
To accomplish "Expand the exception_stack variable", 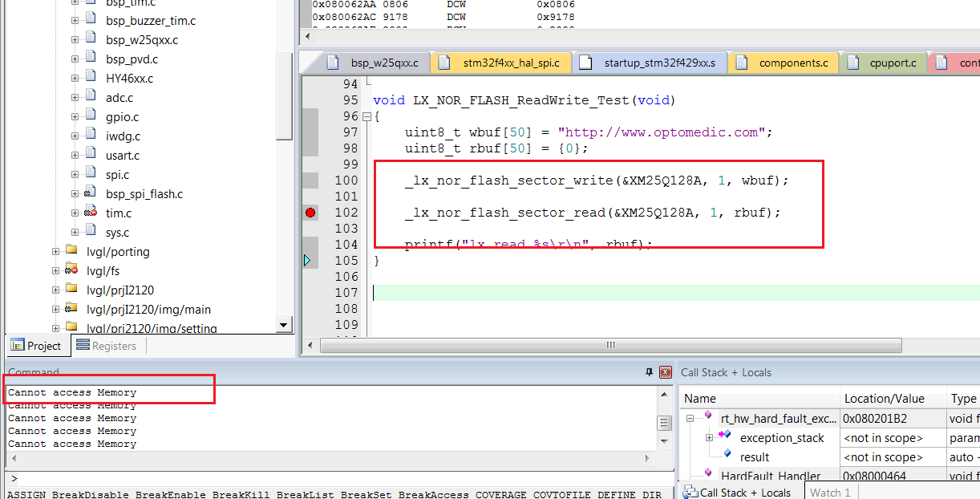I will [x=709, y=437].
